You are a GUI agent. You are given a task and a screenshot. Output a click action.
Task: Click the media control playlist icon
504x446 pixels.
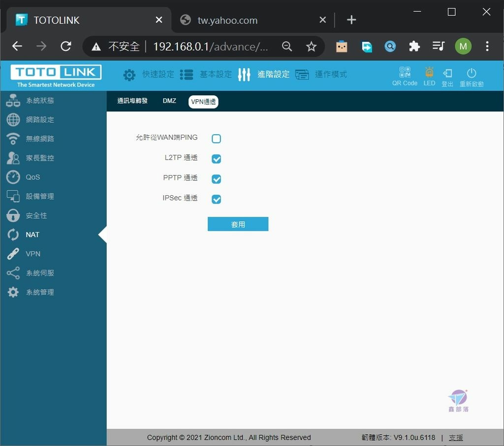[x=438, y=47]
